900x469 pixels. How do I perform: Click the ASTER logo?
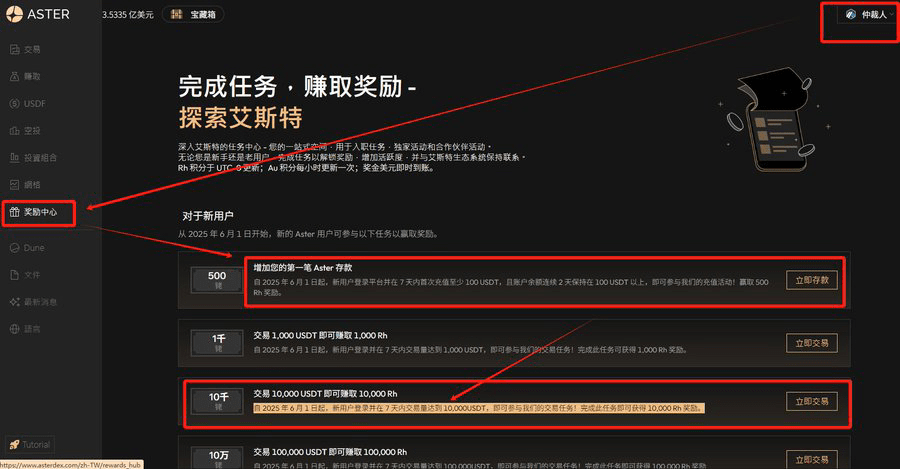coord(38,14)
